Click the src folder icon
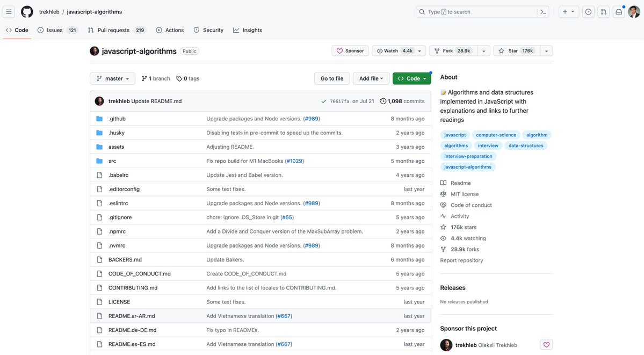This screenshot has width=644, height=355. tap(99, 161)
